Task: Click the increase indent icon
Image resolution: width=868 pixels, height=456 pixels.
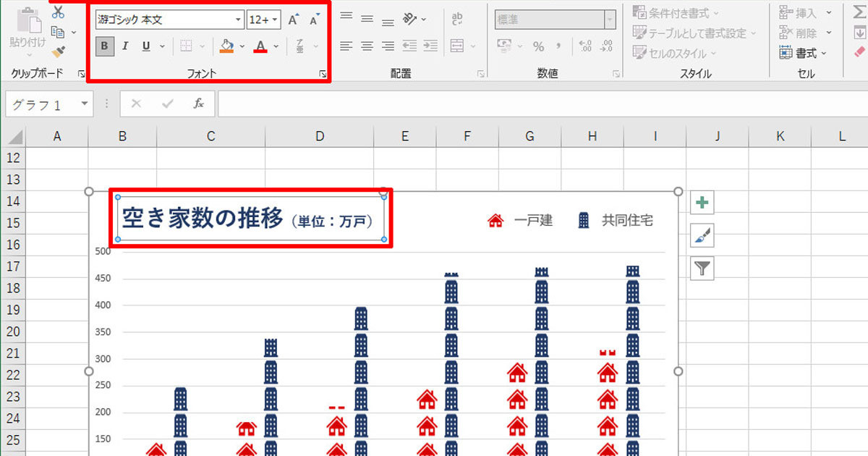Action: (x=430, y=46)
